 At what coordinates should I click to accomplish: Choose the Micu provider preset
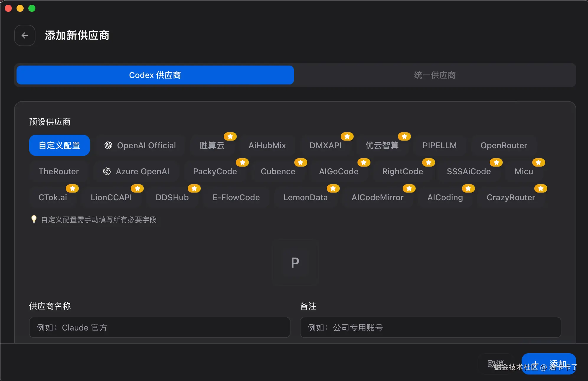click(x=524, y=171)
